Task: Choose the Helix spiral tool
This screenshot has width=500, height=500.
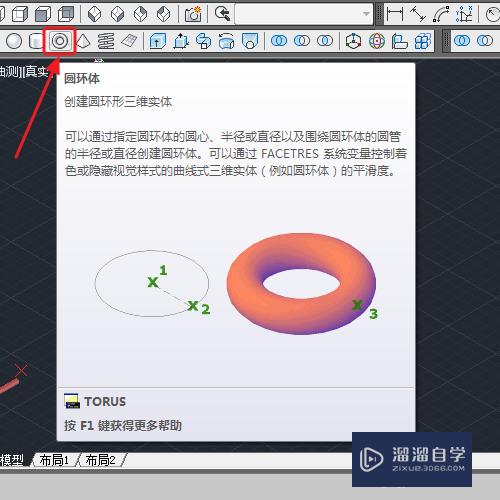Action: click(x=106, y=41)
